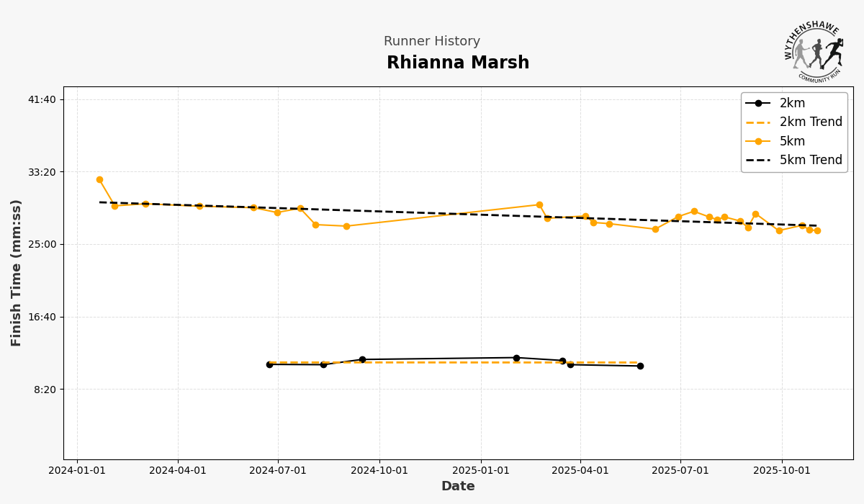Select the 5km legend entry label
Viewport: 864px width, 504px height.
(792, 141)
